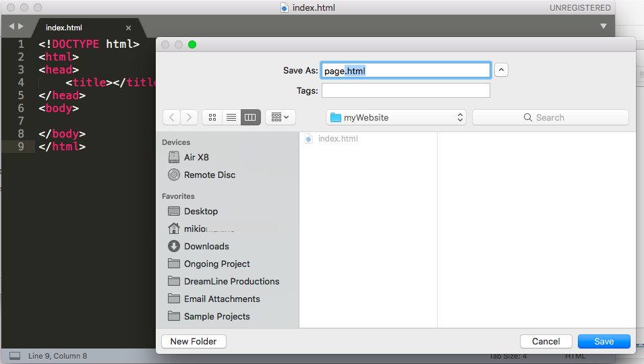
Task: Click line number 1 in the gutter
Action: pos(21,44)
